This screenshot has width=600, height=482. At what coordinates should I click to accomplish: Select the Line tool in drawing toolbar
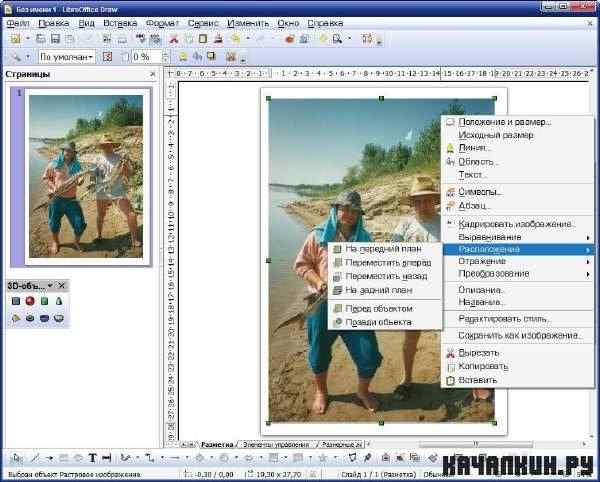(35, 458)
